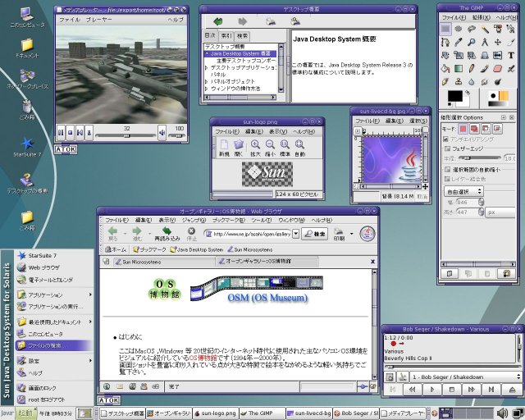Select the Measure compass tool in GIMP

coord(485,42)
